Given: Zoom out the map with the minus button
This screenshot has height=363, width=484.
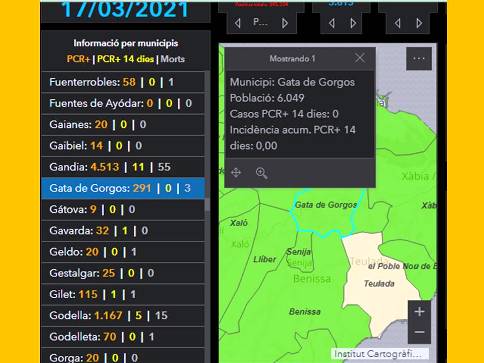Looking at the screenshot, I should [419, 332].
